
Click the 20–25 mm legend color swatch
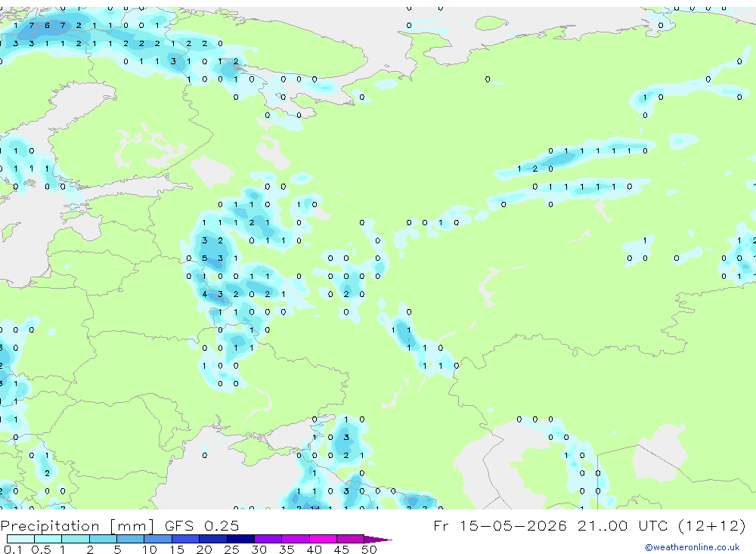(213, 539)
